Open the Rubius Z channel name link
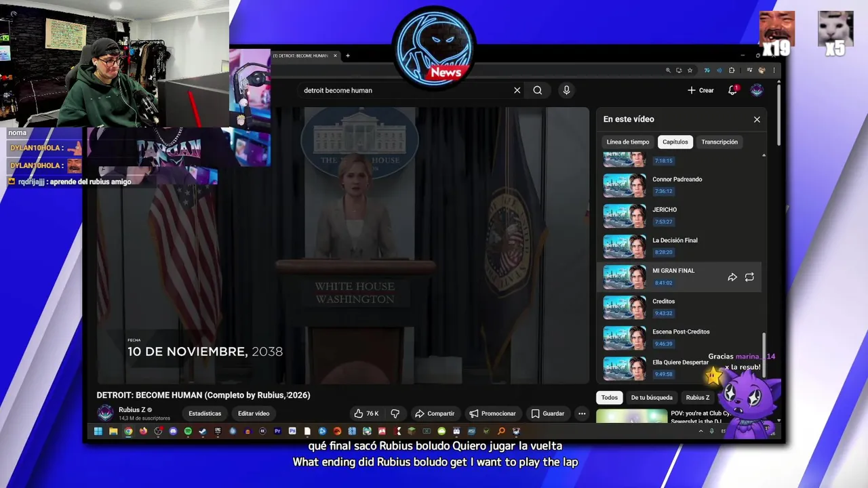This screenshot has height=488, width=868. coord(132,410)
